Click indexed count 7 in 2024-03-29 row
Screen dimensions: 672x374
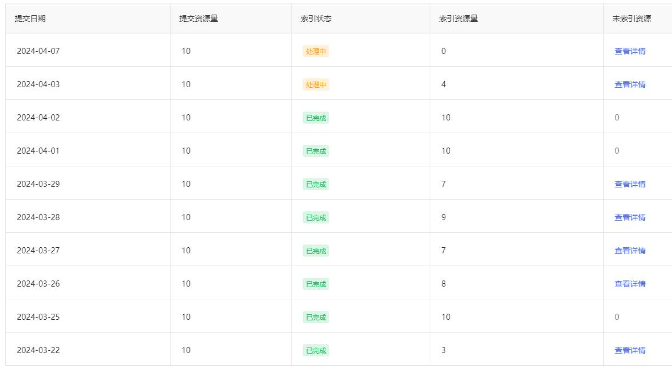[x=444, y=184]
